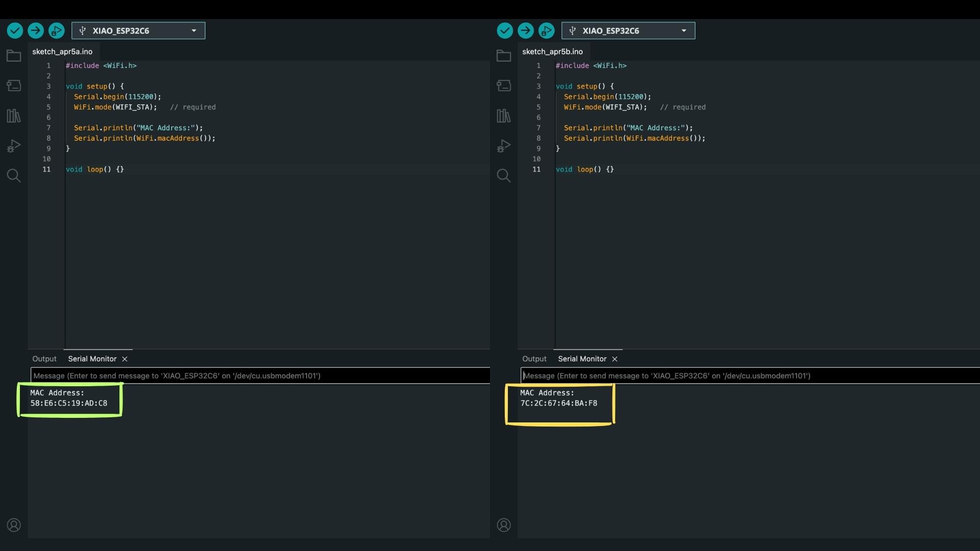
Task: Close the right Serial Monitor tab
Action: coord(615,359)
